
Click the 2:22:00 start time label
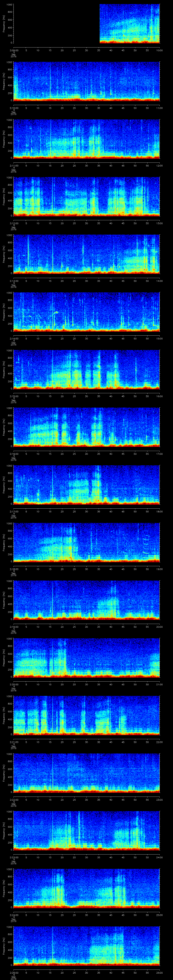click(14, 799)
